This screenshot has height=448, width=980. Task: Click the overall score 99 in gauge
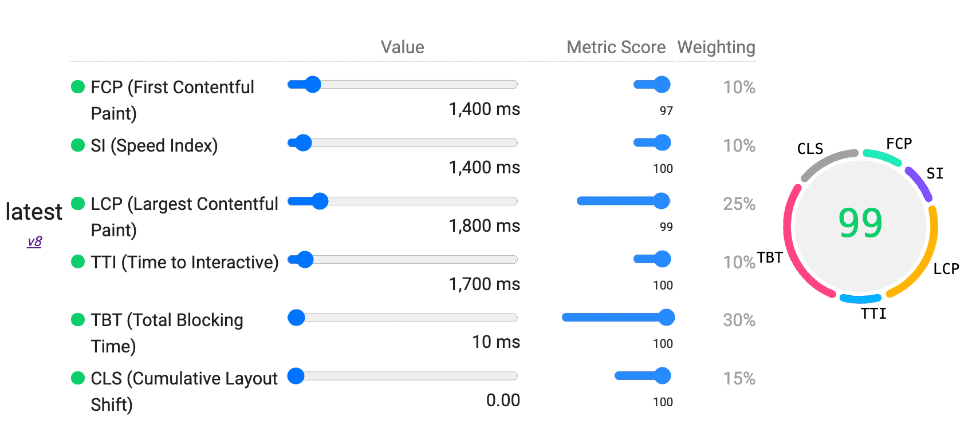pyautogui.click(x=860, y=223)
